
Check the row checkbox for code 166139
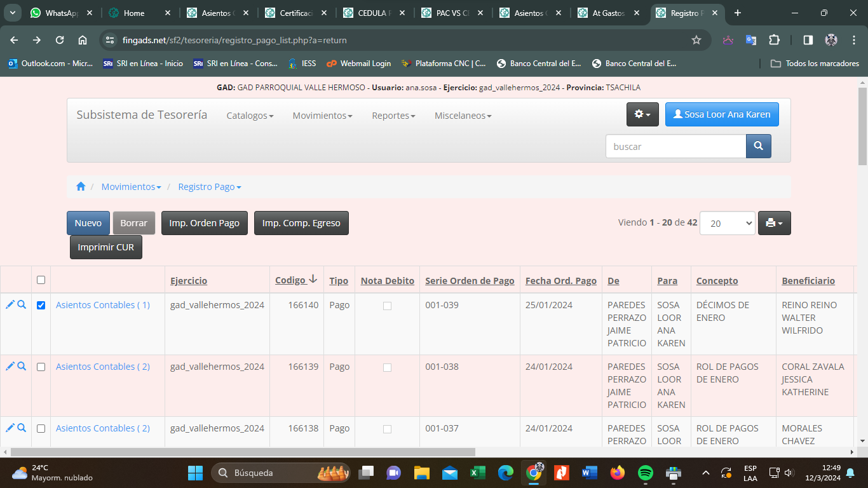[x=41, y=367]
